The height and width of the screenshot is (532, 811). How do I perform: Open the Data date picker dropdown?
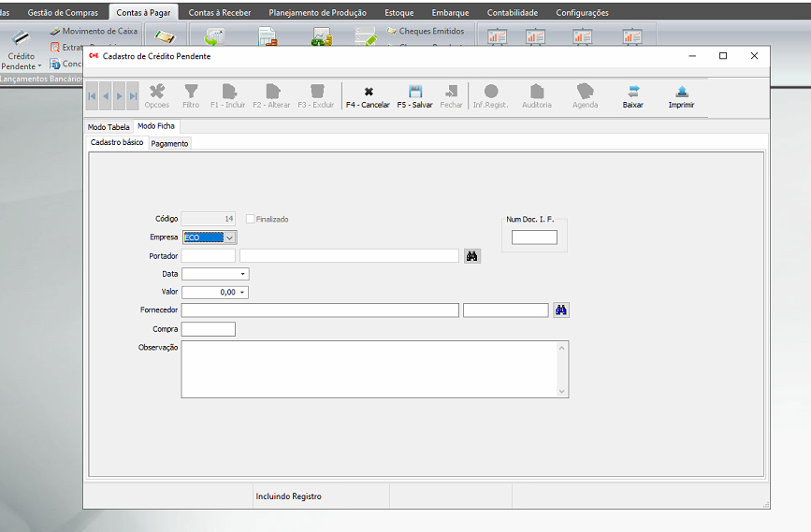tap(243, 274)
